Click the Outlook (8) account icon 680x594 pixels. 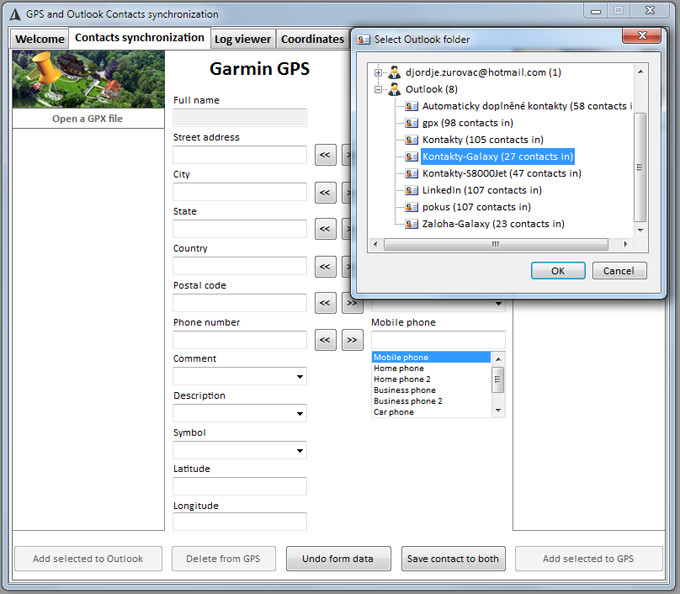[x=394, y=89]
